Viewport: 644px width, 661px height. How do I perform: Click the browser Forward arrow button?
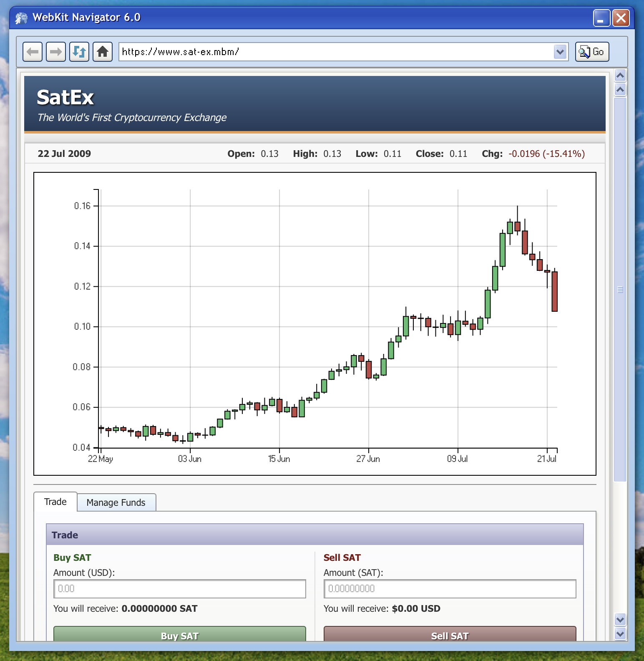coord(56,52)
